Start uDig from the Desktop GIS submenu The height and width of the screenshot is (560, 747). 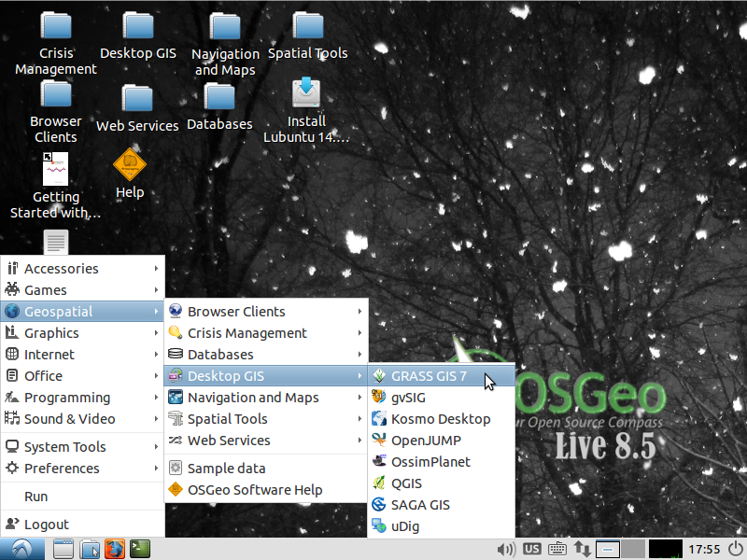(441, 526)
